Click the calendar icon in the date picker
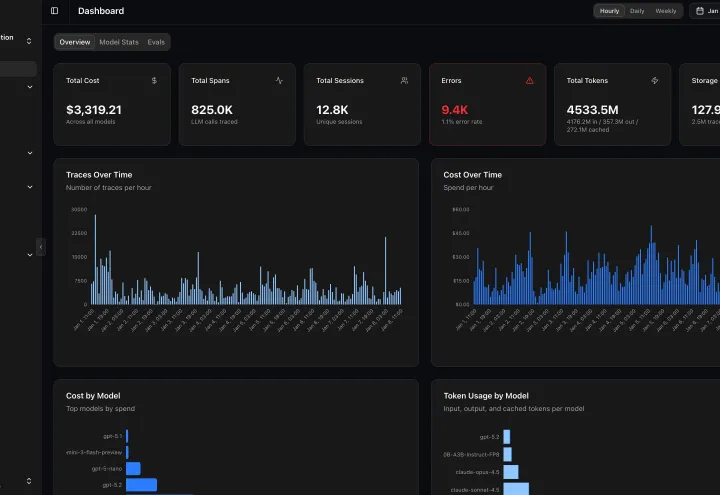This screenshot has height=495, width=720. [x=699, y=11]
